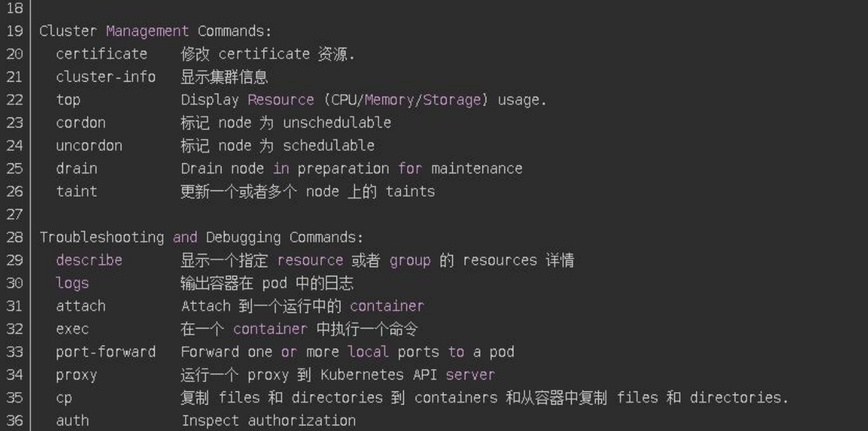
Task: Click the 'exec' command on line 32
Action: click(x=72, y=329)
